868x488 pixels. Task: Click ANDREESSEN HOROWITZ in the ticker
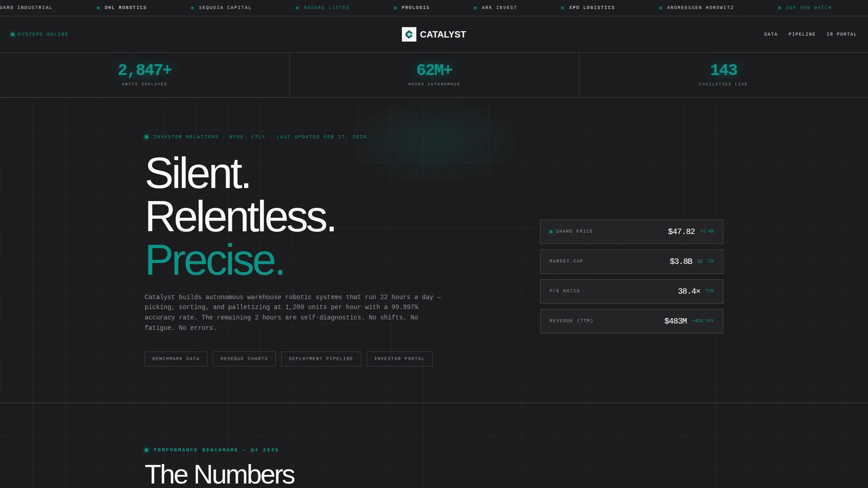coord(700,8)
